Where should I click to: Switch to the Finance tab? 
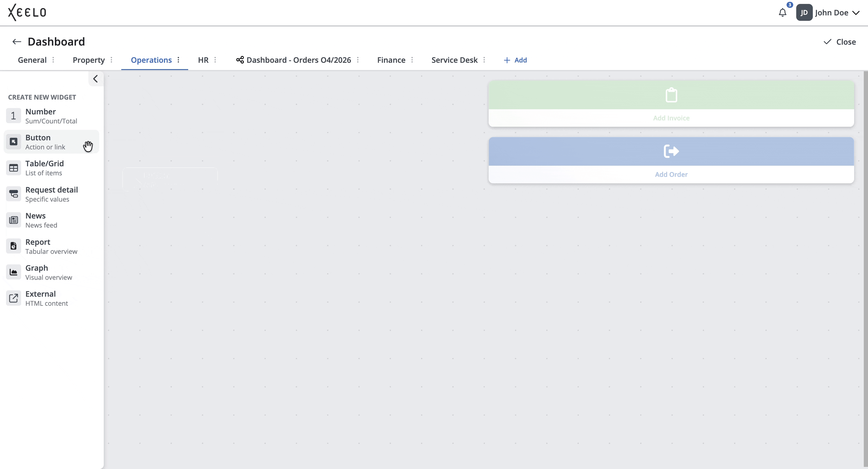click(391, 60)
